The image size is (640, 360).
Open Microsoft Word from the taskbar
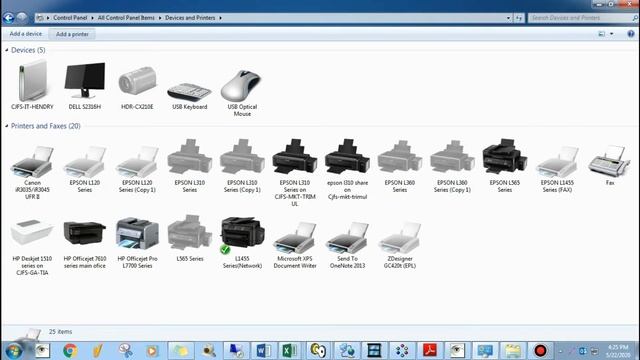[263, 350]
